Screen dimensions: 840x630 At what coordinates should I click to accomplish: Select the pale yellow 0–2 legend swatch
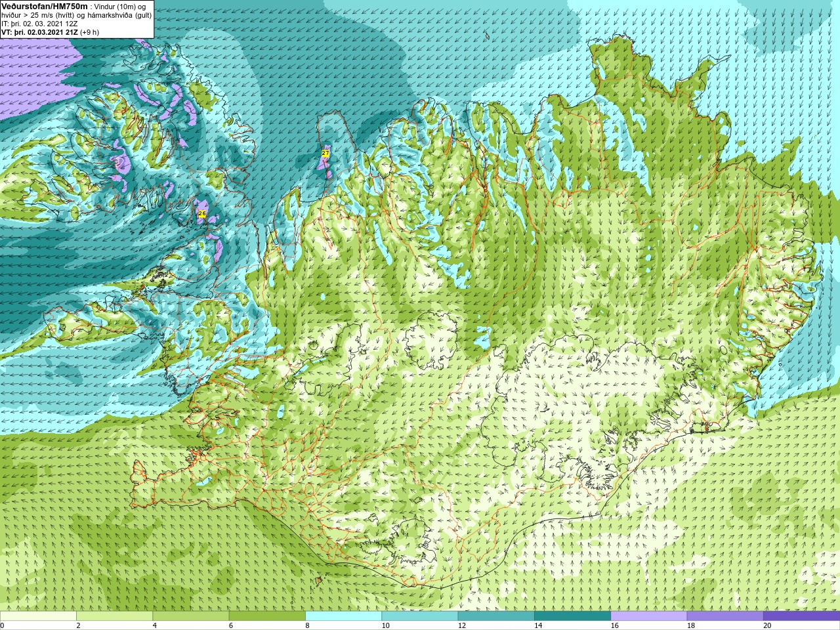click(38, 616)
